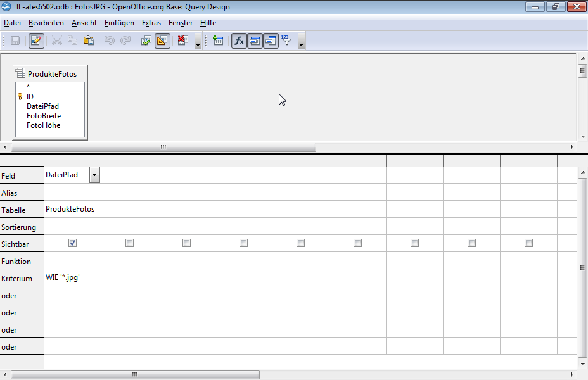Toggle the Edit Data pencil icon
This screenshot has height=380, width=588.
pyautogui.click(x=36, y=41)
